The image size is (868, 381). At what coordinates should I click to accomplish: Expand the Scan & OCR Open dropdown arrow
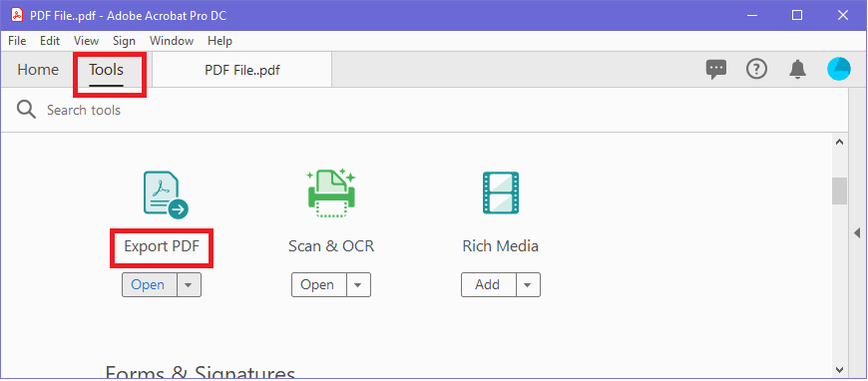(x=358, y=284)
